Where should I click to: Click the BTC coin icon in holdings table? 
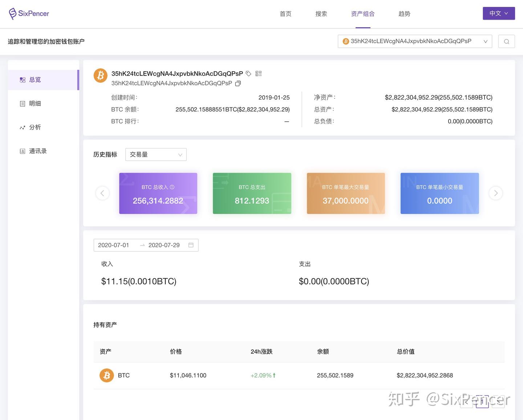106,375
